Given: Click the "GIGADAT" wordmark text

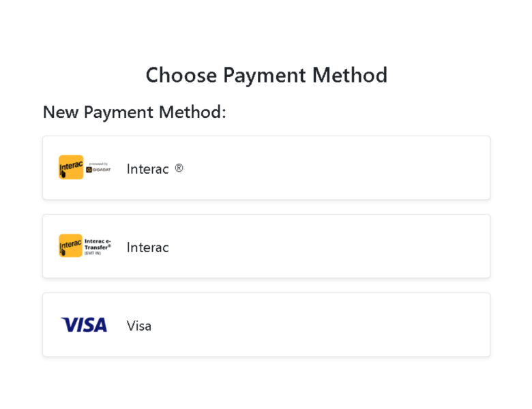Looking at the screenshot, I should [102, 170].
